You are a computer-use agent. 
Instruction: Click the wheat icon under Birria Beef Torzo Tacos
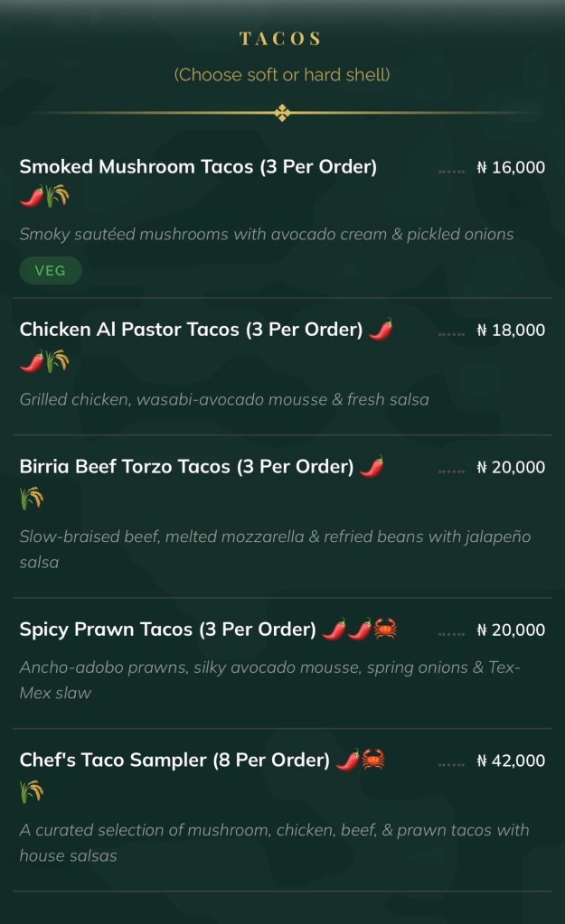coord(32,499)
